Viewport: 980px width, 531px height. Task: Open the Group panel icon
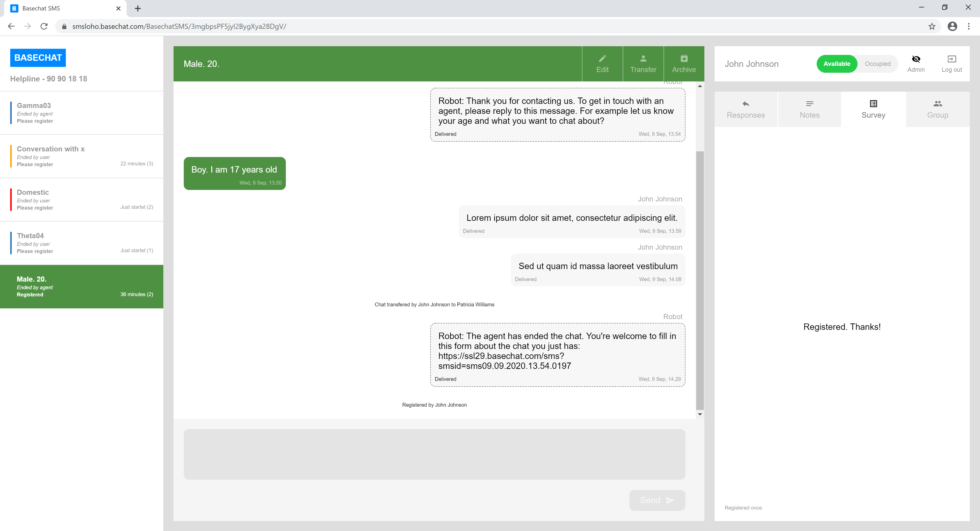click(x=937, y=109)
